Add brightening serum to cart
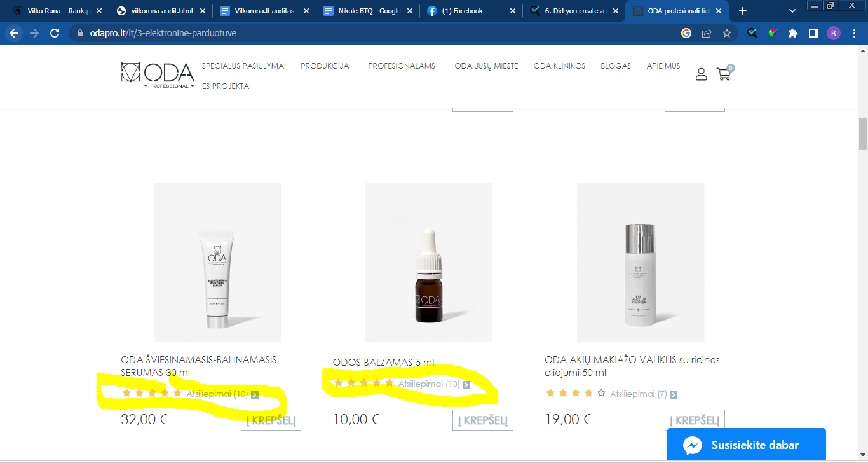Viewport: 868px width, 463px height. 271,420
